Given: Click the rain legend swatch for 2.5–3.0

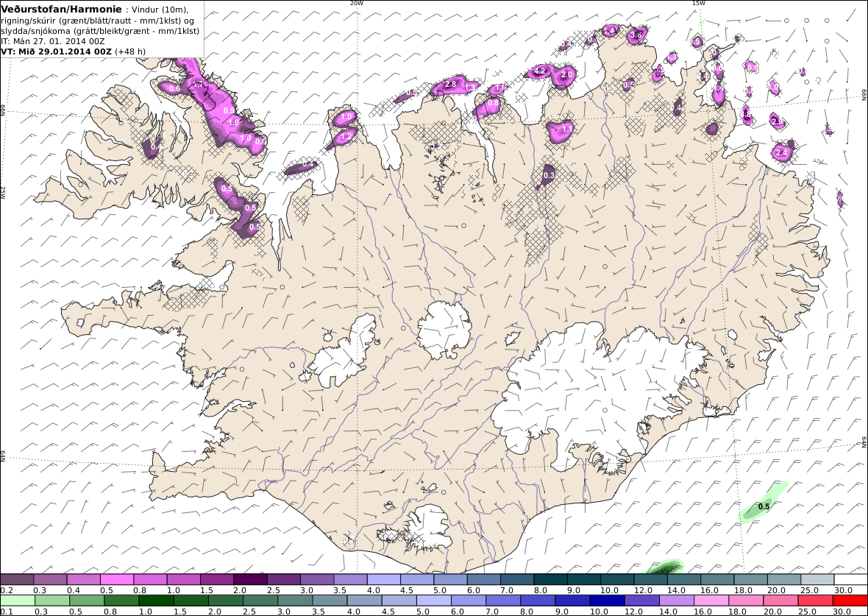Looking at the screenshot, I should pyautogui.click(x=260, y=601).
